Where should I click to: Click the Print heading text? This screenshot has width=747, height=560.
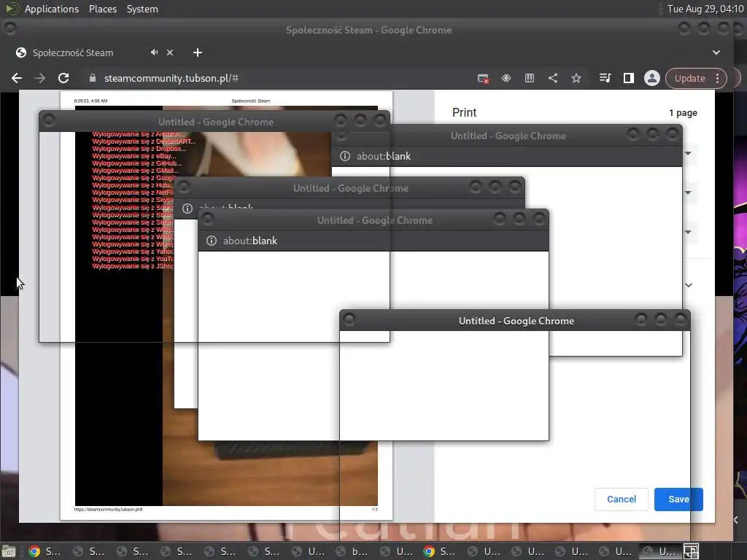click(x=464, y=112)
